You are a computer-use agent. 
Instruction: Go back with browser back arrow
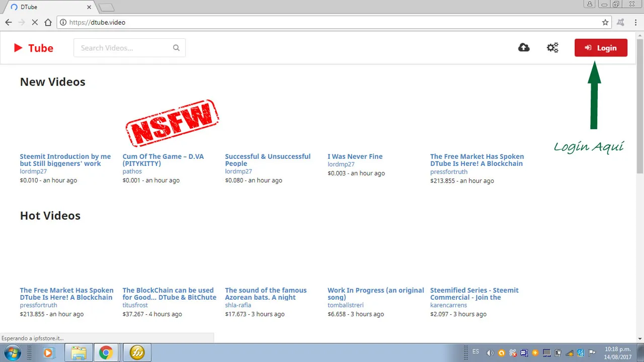tap(9, 22)
